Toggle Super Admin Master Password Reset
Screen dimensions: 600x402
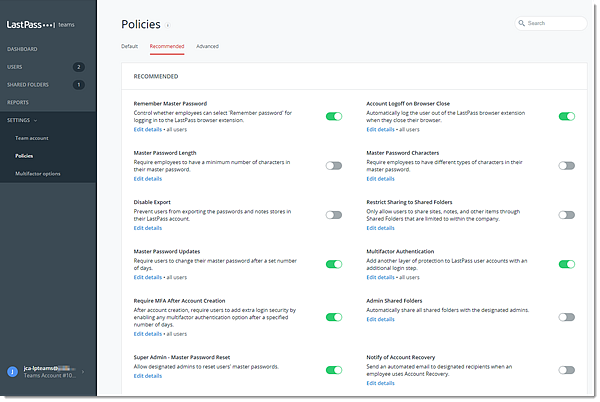(x=334, y=370)
